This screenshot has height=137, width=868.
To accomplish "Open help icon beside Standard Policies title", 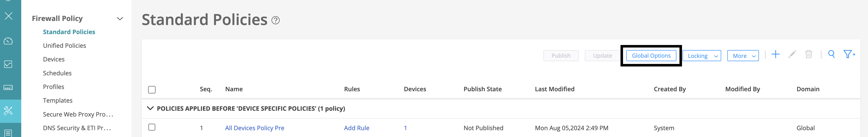I will [x=275, y=20].
